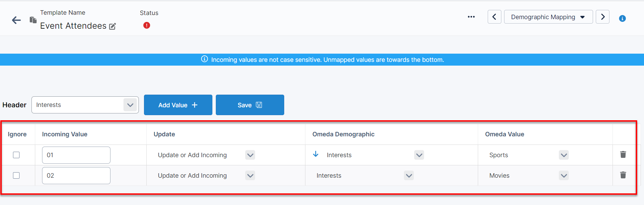Click the Add Value button
This screenshot has width=644, height=205.
click(x=178, y=105)
